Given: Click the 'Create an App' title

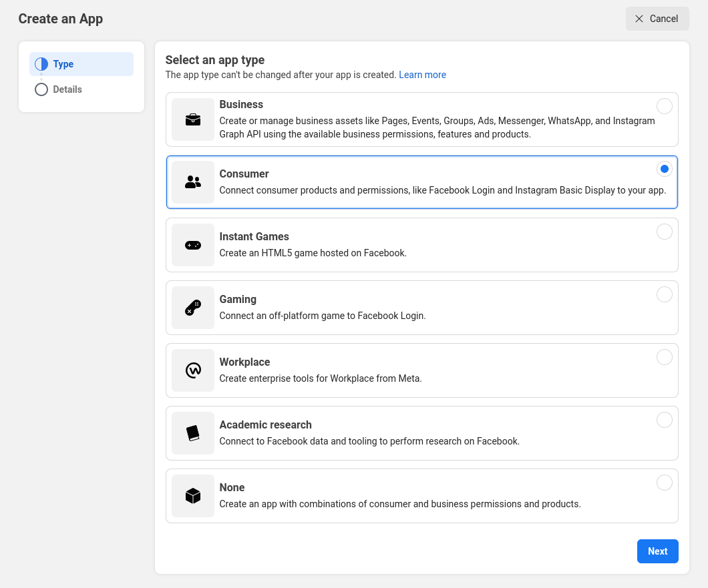Looking at the screenshot, I should (61, 19).
